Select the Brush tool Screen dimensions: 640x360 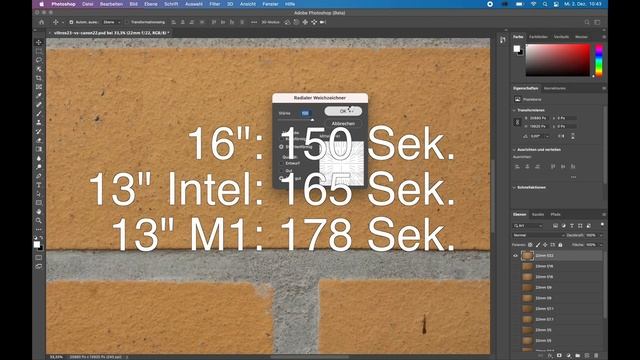tap(39, 113)
